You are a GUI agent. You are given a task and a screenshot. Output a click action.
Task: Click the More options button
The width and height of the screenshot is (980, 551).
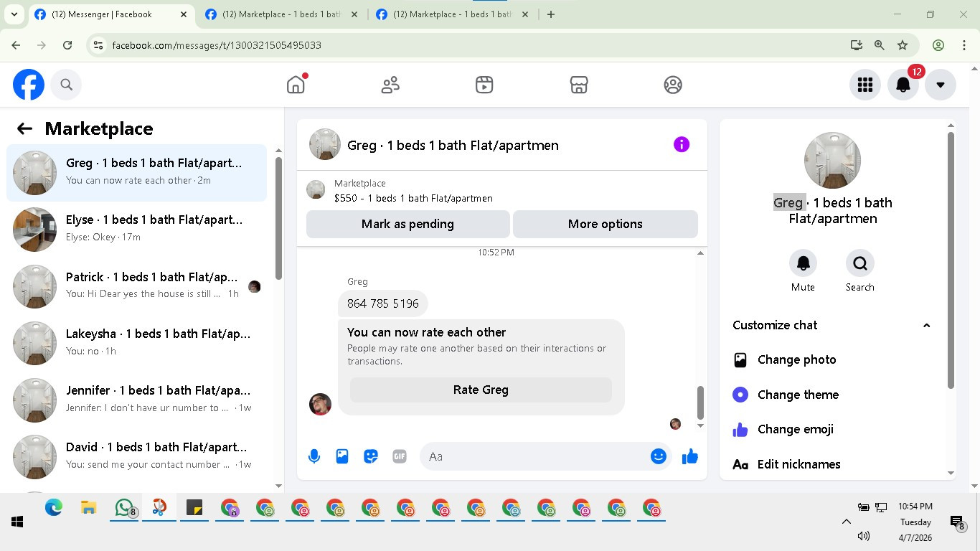(606, 224)
